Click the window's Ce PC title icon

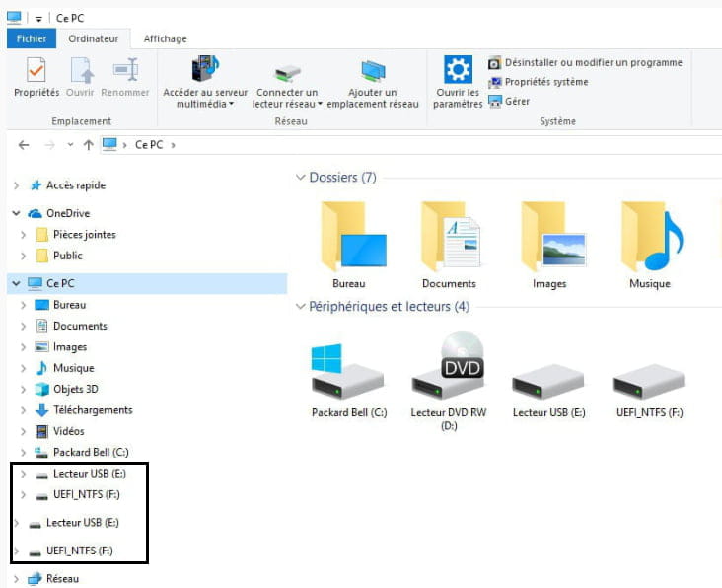[x=14, y=18]
